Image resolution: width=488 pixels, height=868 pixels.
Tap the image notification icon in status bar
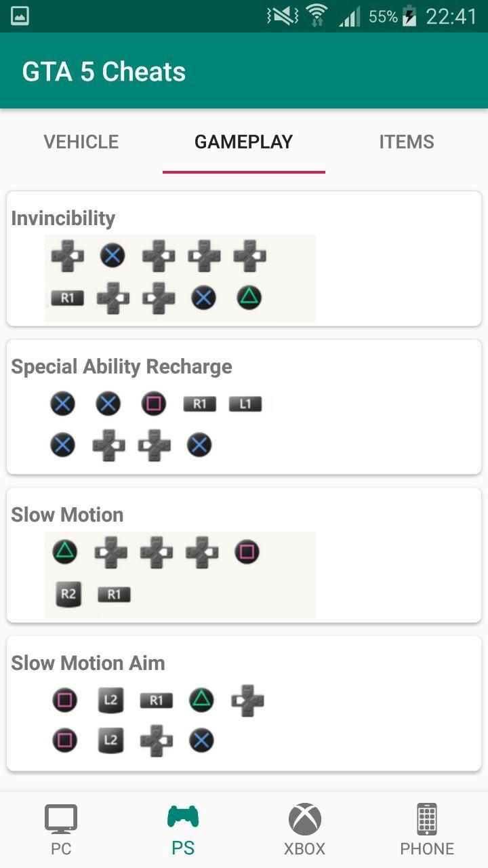point(20,16)
